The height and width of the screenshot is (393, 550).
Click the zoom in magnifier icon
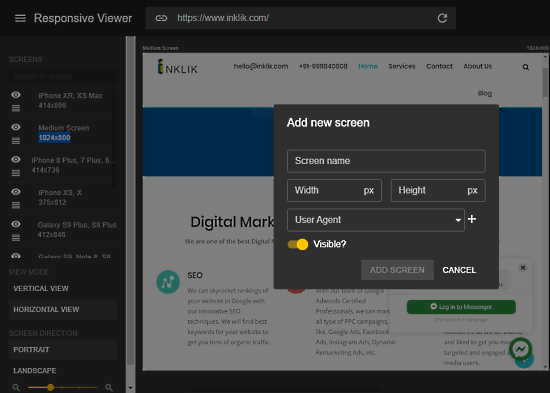pos(109,387)
